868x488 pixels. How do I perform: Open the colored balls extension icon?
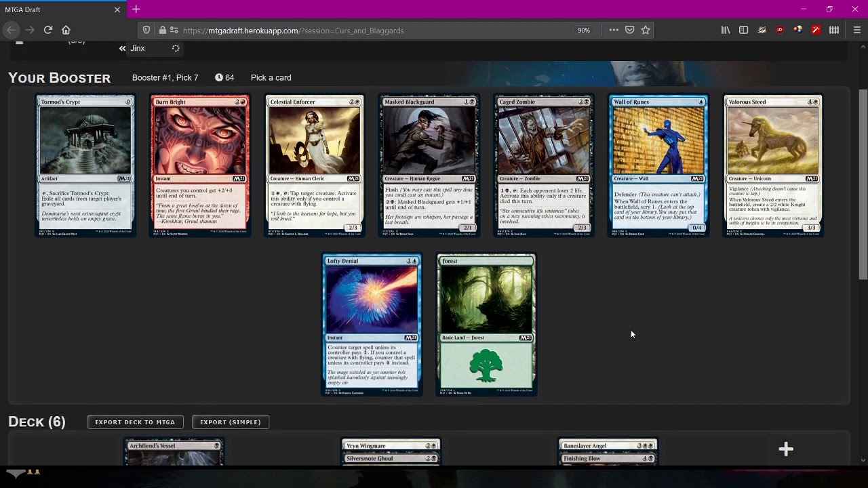click(x=798, y=30)
